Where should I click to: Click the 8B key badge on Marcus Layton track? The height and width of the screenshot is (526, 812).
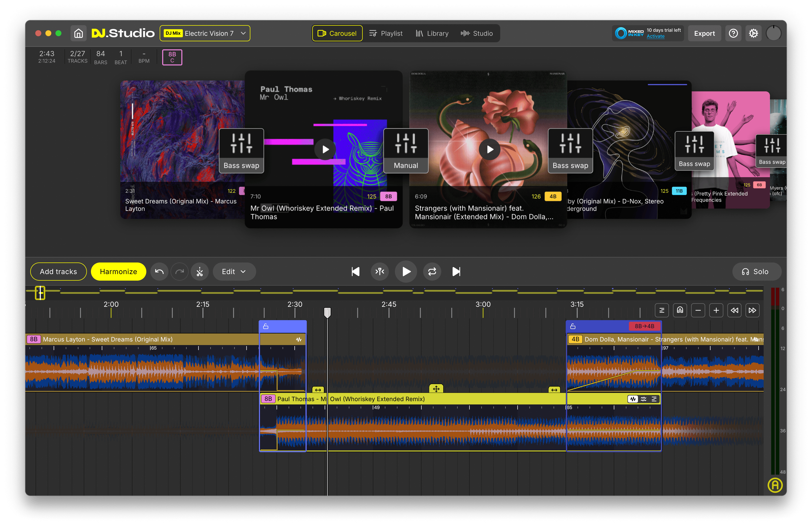click(34, 340)
